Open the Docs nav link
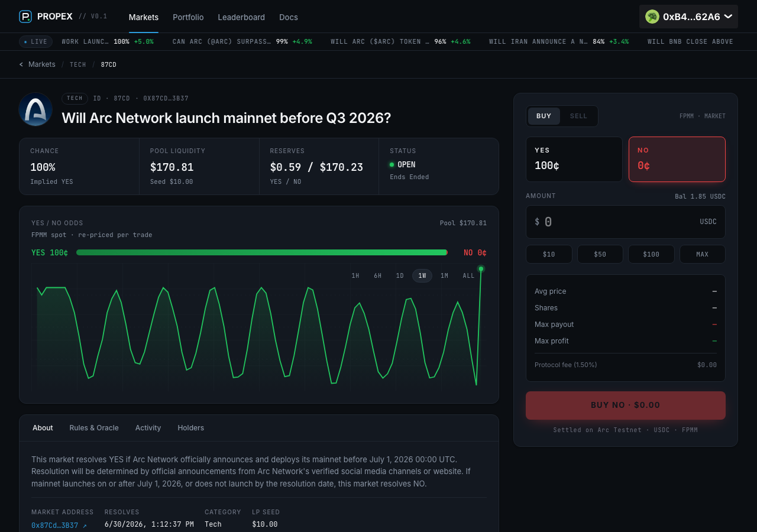This screenshot has width=757, height=532. pos(289,17)
